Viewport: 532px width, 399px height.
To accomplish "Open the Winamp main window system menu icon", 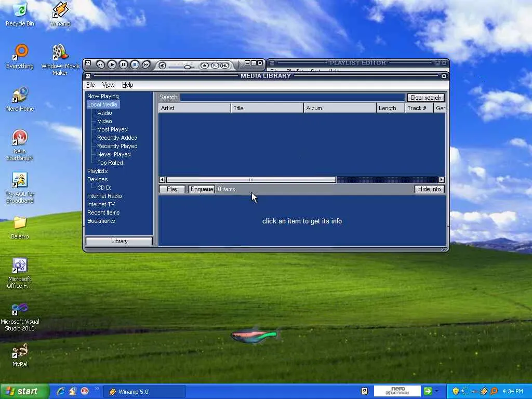I will pyautogui.click(x=88, y=63).
